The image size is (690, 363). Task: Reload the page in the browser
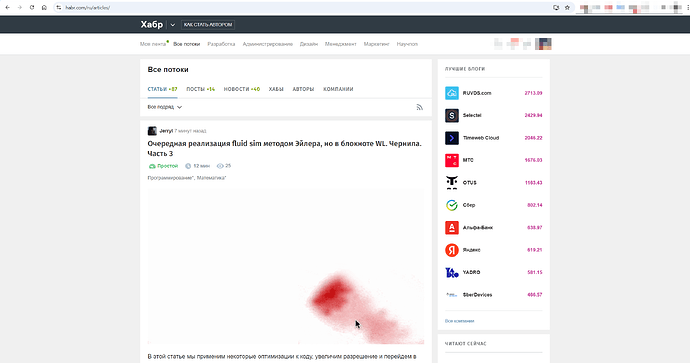click(32, 7)
